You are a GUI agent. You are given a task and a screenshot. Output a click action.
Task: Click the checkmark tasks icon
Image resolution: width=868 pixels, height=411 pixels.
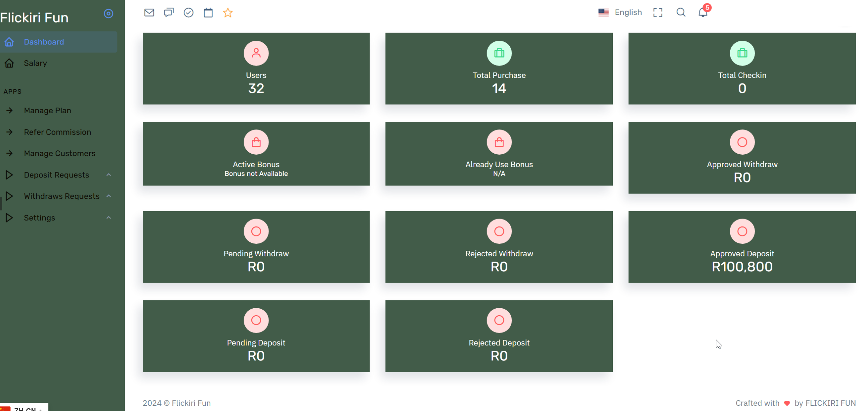[189, 13]
